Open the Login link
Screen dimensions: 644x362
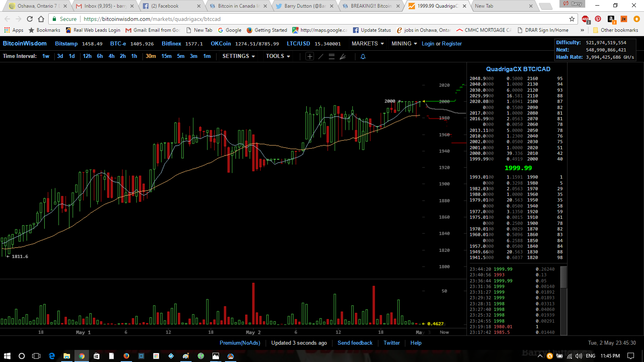point(428,43)
